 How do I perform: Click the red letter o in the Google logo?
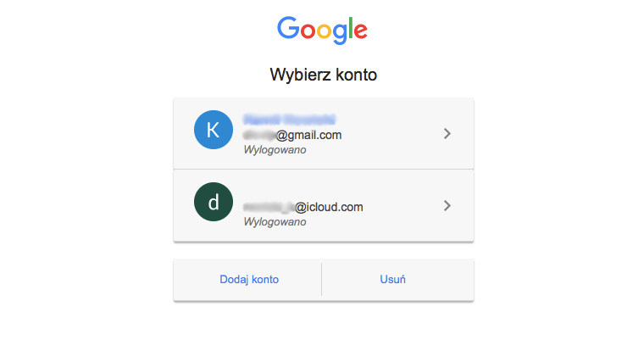tap(308, 31)
